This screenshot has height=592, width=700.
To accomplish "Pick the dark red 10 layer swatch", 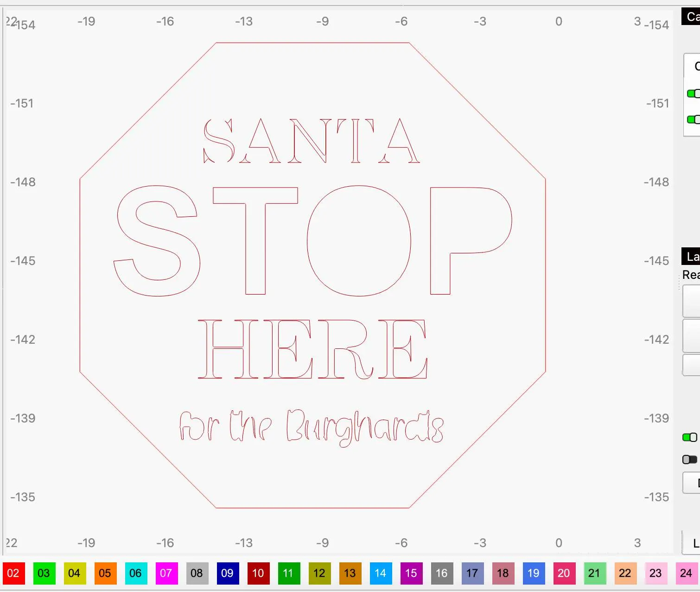I will 258,573.
